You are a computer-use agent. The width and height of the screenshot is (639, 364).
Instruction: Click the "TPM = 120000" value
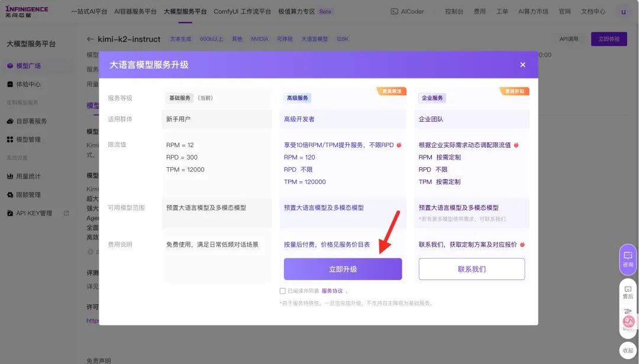click(x=305, y=181)
